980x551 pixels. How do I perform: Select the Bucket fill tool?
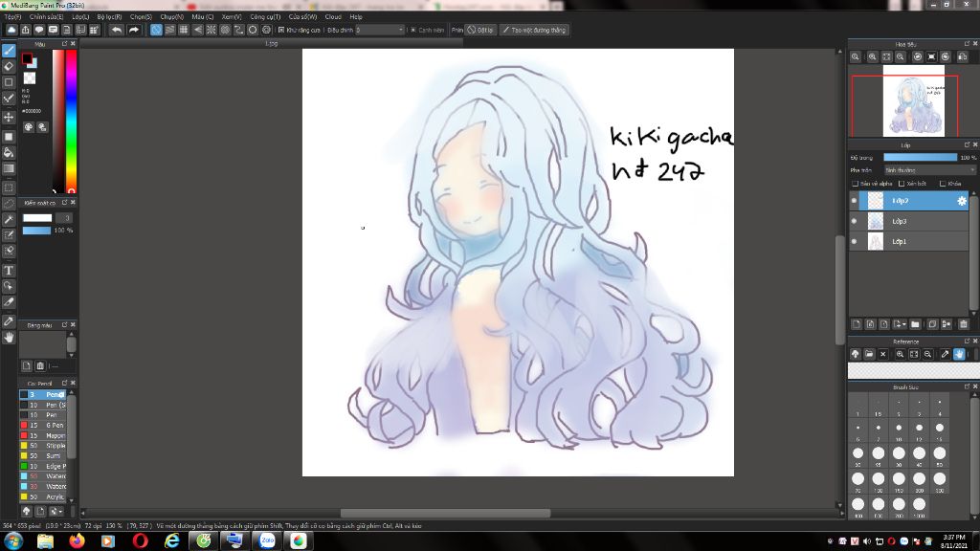tap(9, 152)
